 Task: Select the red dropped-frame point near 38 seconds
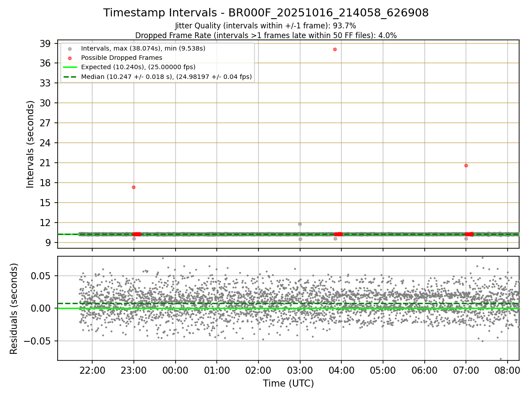pos(335,49)
